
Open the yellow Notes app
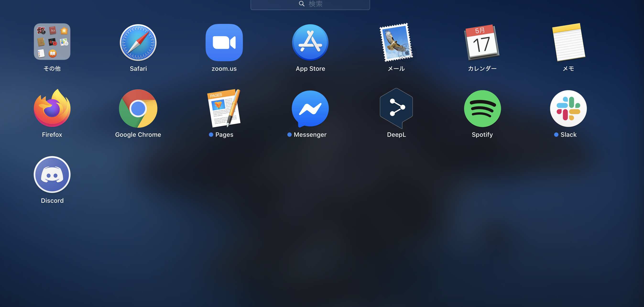pyautogui.click(x=568, y=43)
